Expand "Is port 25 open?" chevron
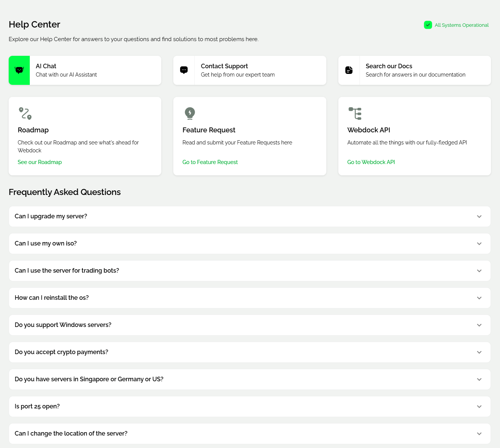Screen dimensions: 500x448 [x=479, y=407]
